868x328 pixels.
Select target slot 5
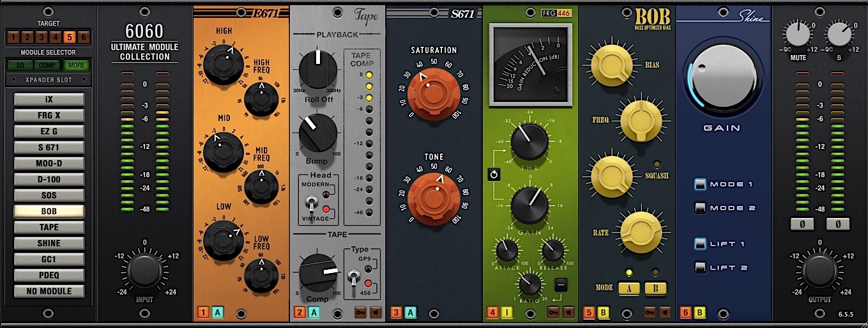coord(70,37)
